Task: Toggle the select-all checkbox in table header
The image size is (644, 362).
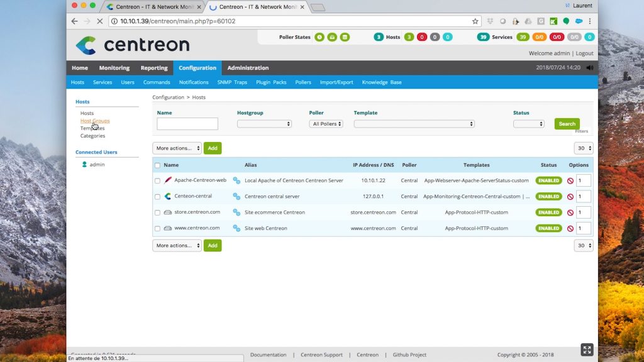Action: pyautogui.click(x=157, y=165)
